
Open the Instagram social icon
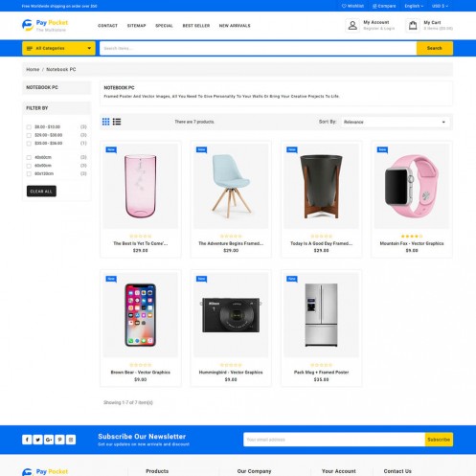(71, 440)
